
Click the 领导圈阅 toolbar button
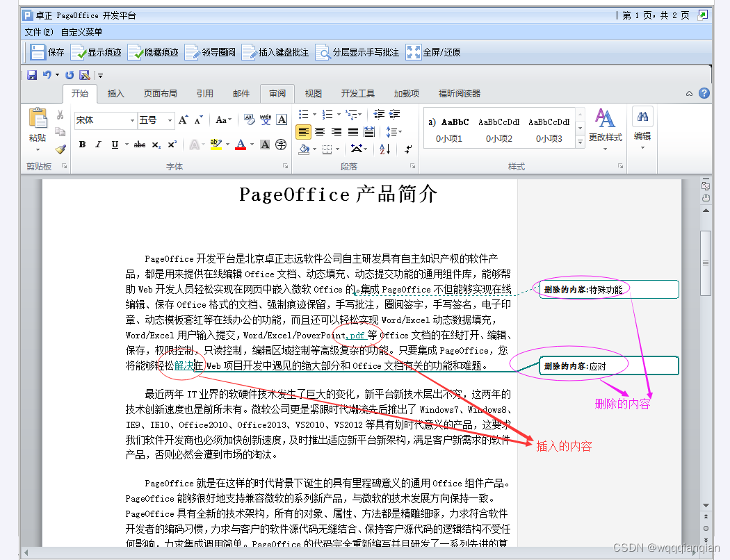[x=210, y=52]
